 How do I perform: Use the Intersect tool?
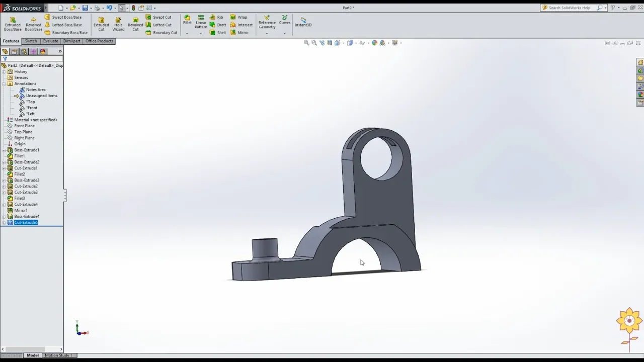[x=242, y=25]
